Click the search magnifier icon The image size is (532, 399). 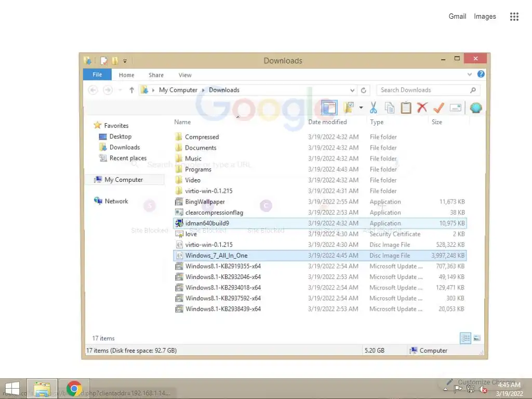point(473,90)
